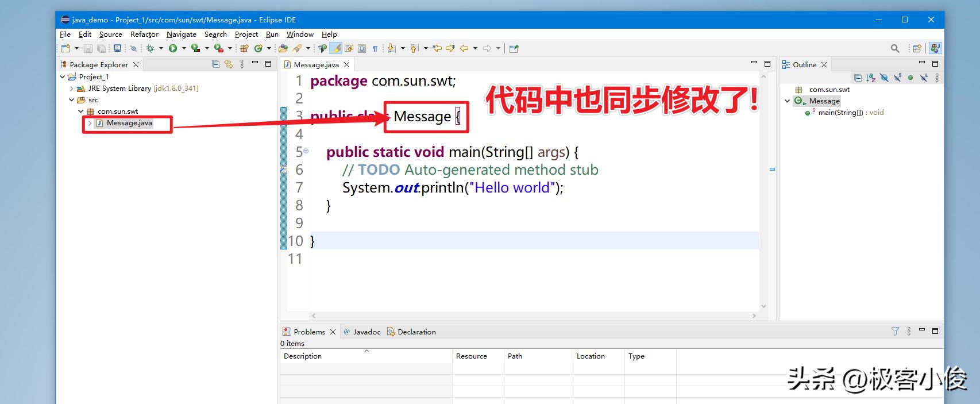Toggle Block Selection mode icon
The width and height of the screenshot is (980, 404).
click(x=362, y=48)
